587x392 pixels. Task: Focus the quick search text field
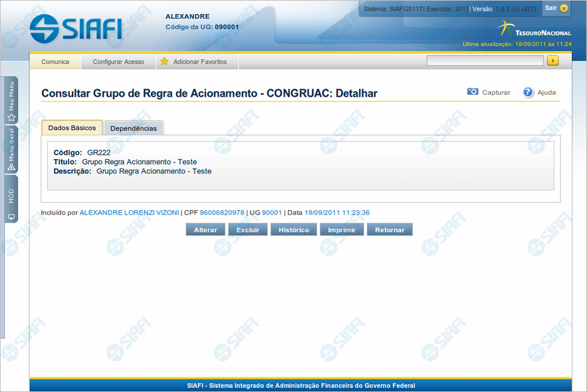pos(485,61)
